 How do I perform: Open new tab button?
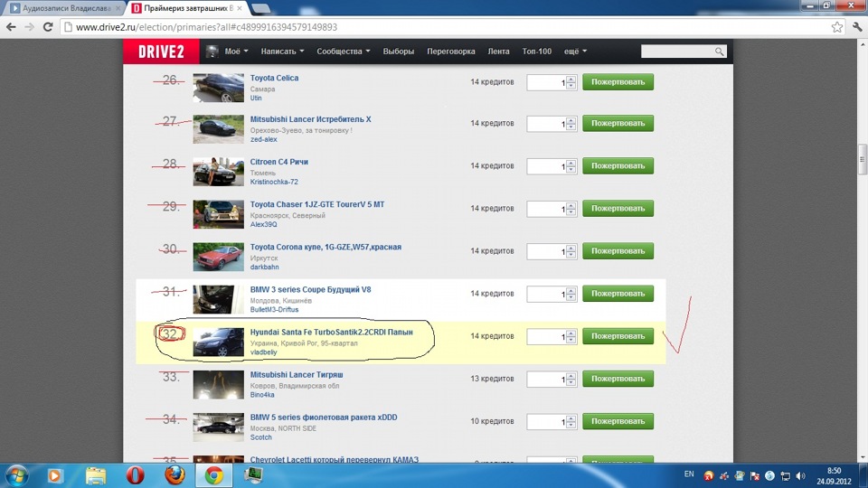click(x=260, y=8)
